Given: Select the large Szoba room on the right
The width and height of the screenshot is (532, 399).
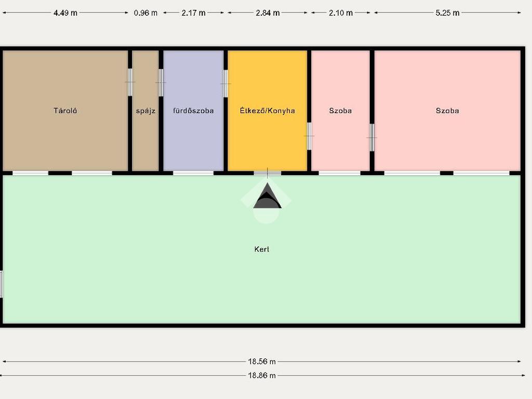Looking at the screenshot, I should (x=447, y=111).
